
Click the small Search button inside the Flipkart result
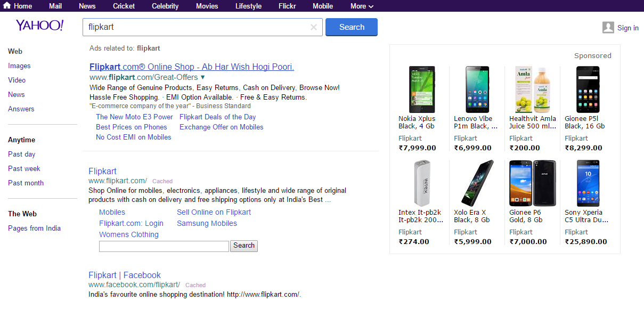click(243, 246)
